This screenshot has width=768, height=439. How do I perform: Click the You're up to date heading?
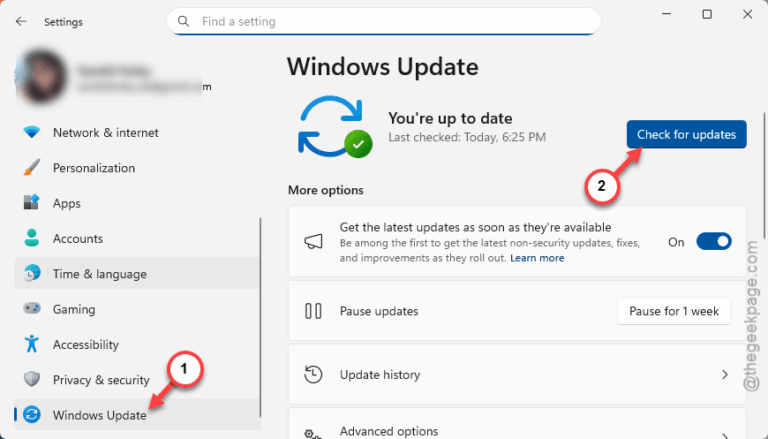[450, 118]
